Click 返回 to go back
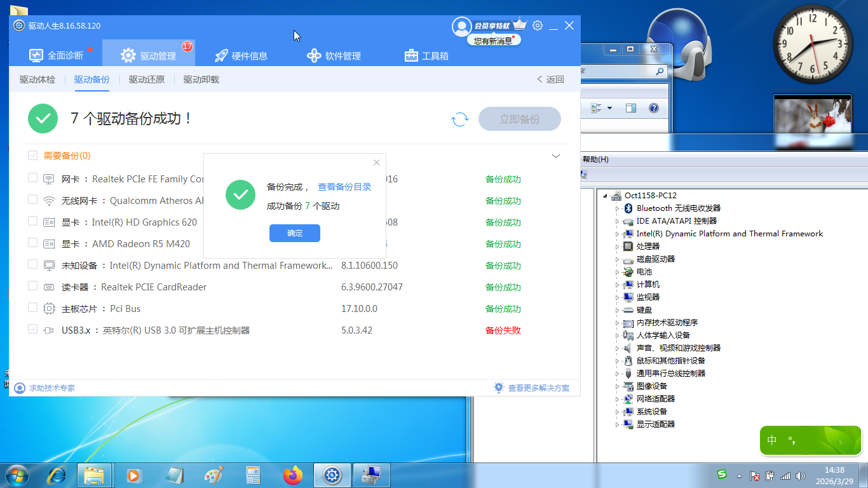 tap(550, 79)
